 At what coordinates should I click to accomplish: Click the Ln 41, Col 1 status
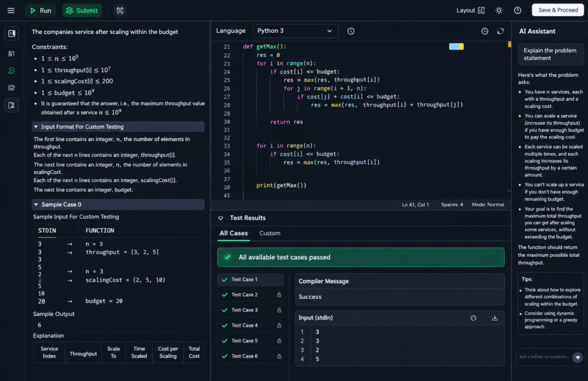click(x=415, y=205)
